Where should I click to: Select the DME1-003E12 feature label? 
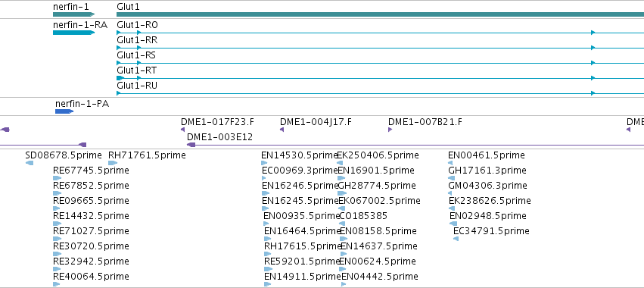pyautogui.click(x=219, y=137)
